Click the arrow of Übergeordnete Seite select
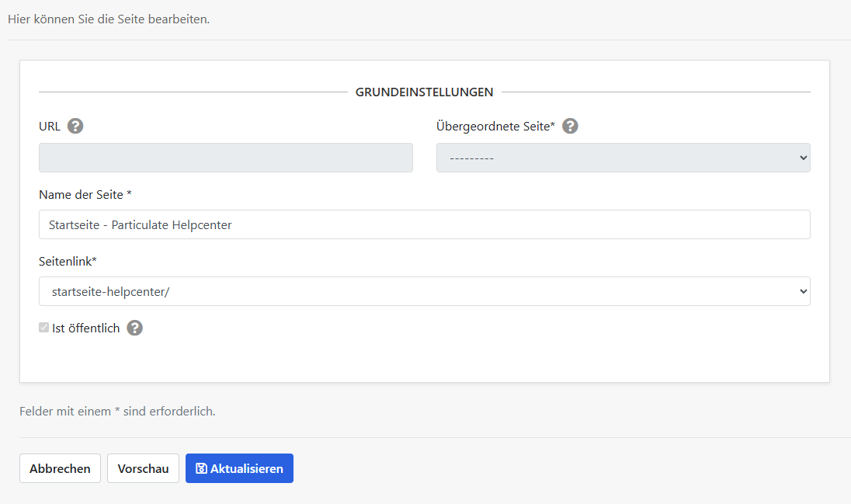851x504 pixels. pyautogui.click(x=802, y=158)
